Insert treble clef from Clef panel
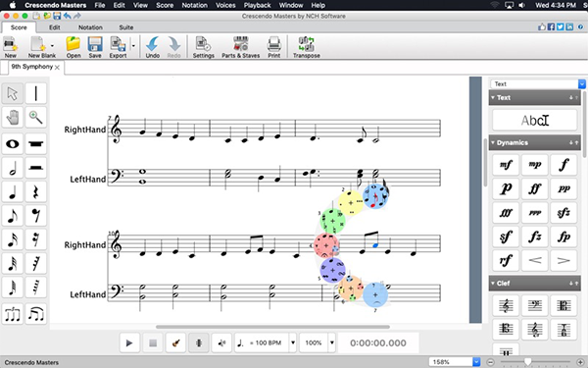Screen dimensions: 588x368 (x=506, y=305)
